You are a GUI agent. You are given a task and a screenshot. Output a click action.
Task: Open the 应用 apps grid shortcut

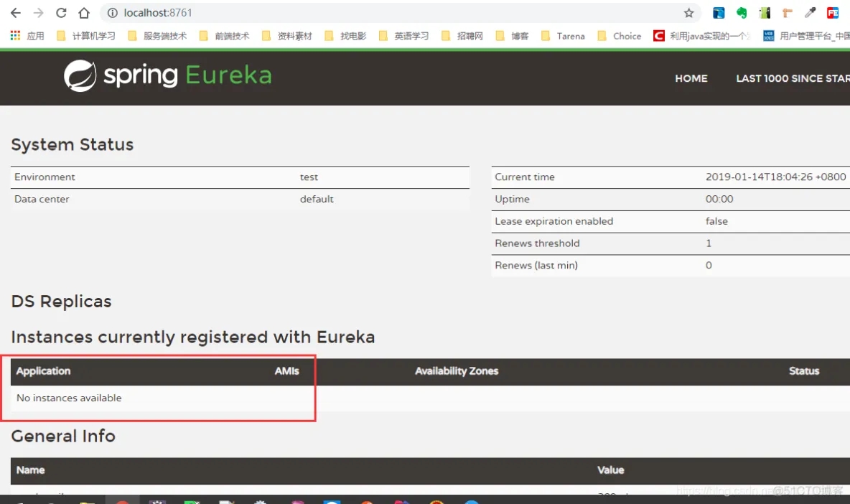point(27,36)
